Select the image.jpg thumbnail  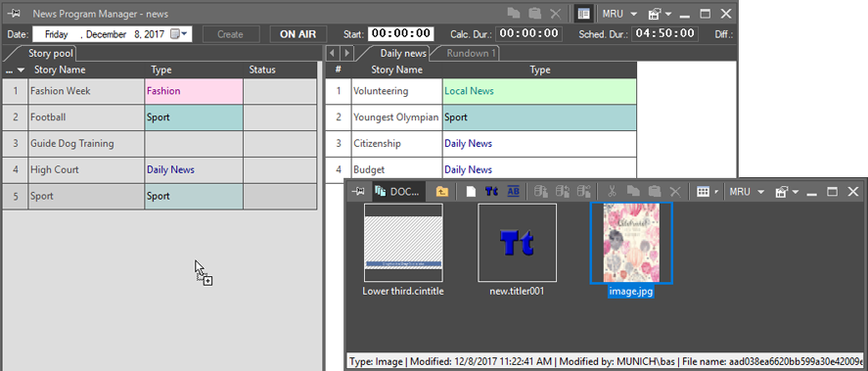631,243
